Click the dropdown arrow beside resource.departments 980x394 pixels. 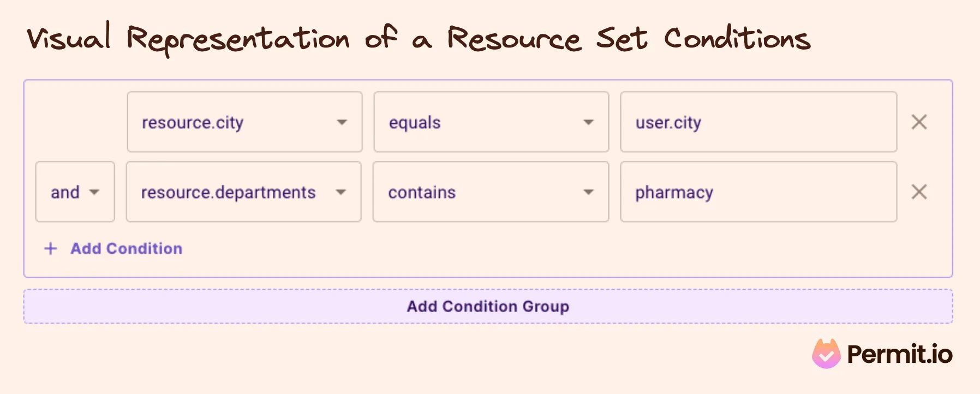point(342,192)
